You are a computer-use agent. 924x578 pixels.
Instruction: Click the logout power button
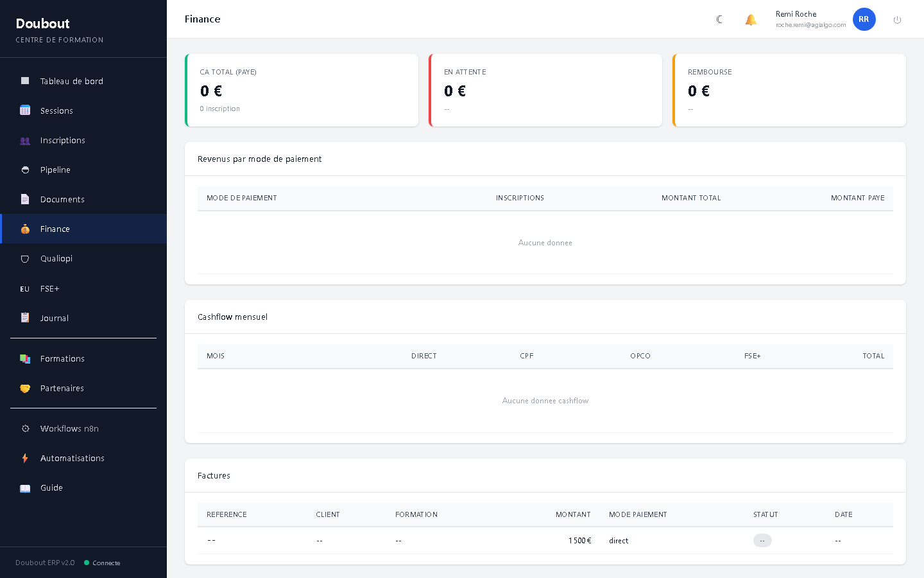(897, 19)
